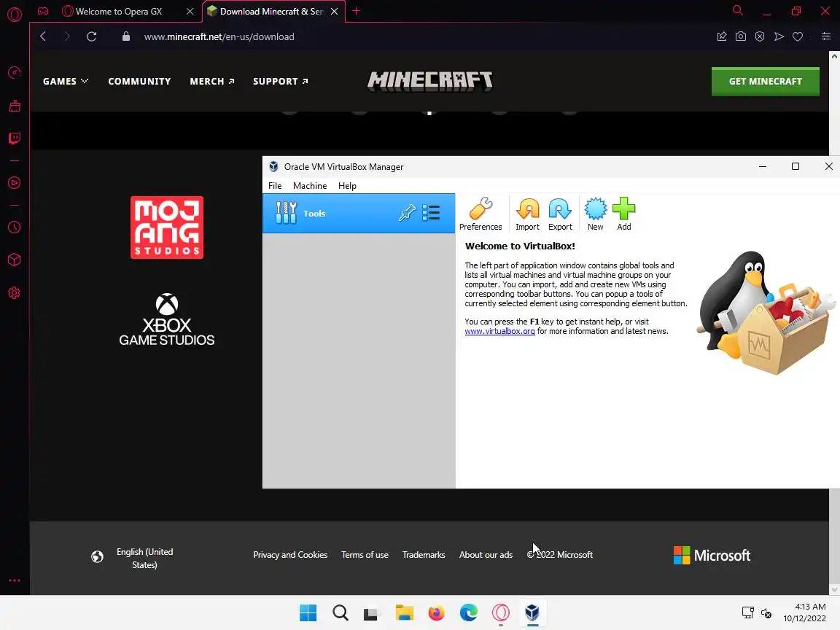The image size is (840, 630).
Task: Open the Terms of use link
Action: point(365,554)
